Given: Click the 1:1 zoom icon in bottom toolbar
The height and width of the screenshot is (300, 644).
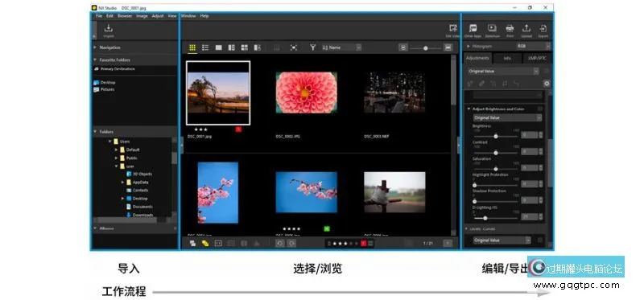Looking at the screenshot, I should pyautogui.click(x=218, y=244).
